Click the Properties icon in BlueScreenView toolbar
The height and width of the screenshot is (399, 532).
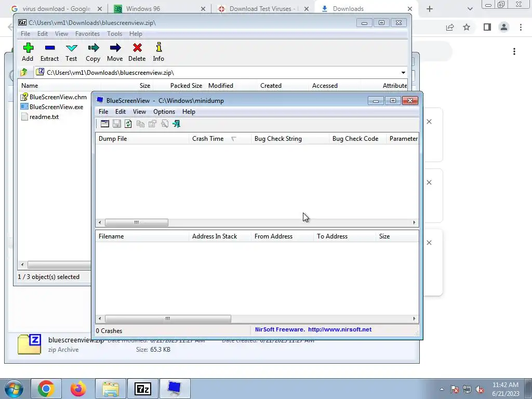click(x=152, y=124)
